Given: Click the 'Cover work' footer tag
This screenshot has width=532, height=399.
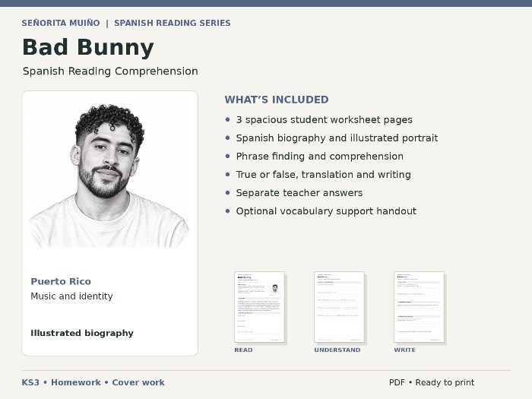Looking at the screenshot, I should tap(138, 382).
